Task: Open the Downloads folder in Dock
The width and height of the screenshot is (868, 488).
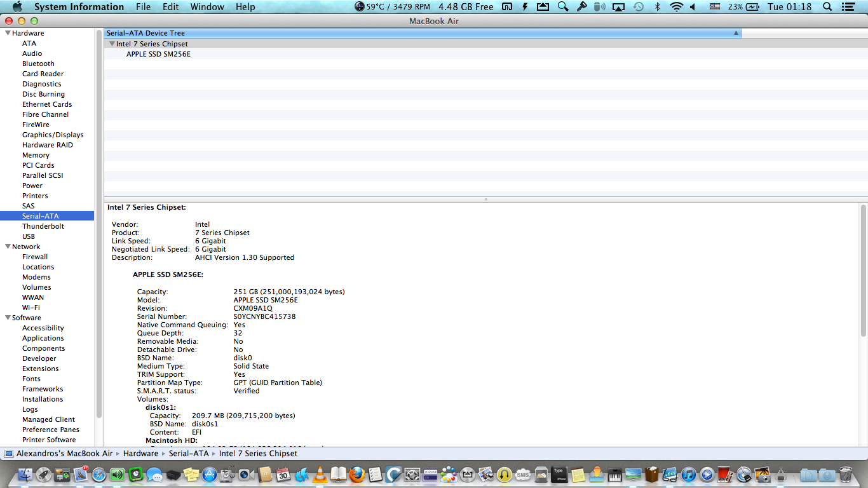Action: tap(827, 475)
